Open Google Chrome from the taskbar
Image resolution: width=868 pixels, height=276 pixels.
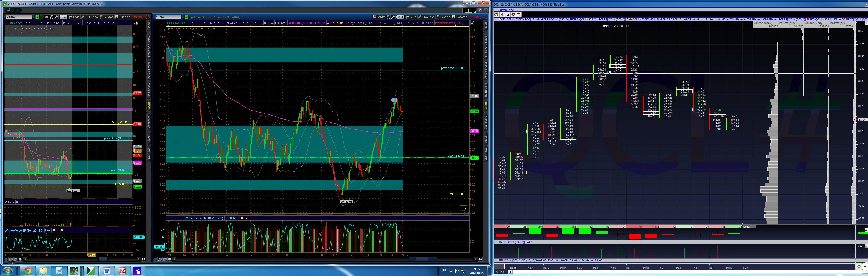[x=28, y=271]
